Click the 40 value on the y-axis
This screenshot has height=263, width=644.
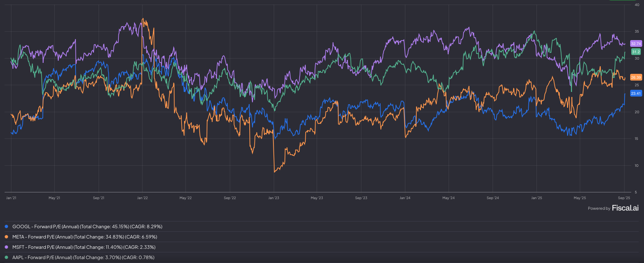point(637,5)
